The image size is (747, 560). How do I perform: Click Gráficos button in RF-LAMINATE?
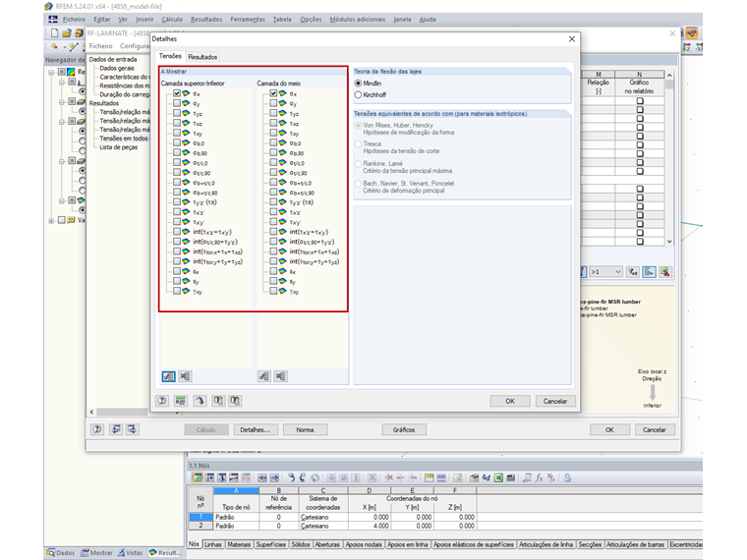[x=404, y=429]
